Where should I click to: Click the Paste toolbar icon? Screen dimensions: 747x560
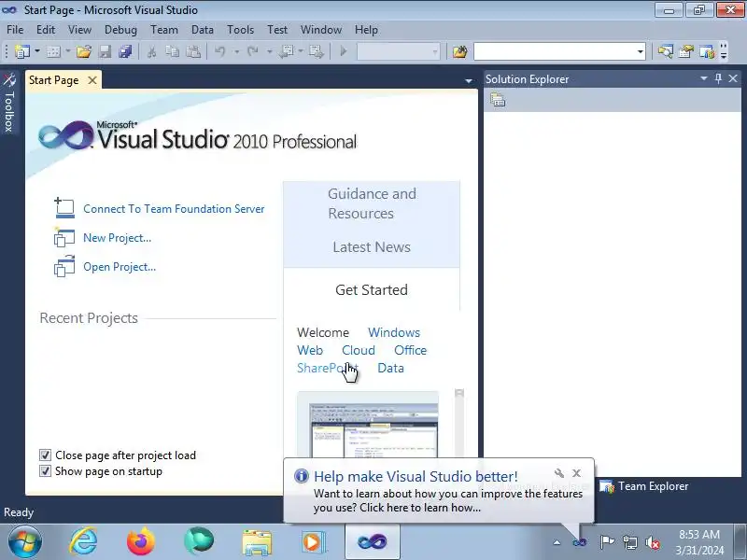[193, 51]
